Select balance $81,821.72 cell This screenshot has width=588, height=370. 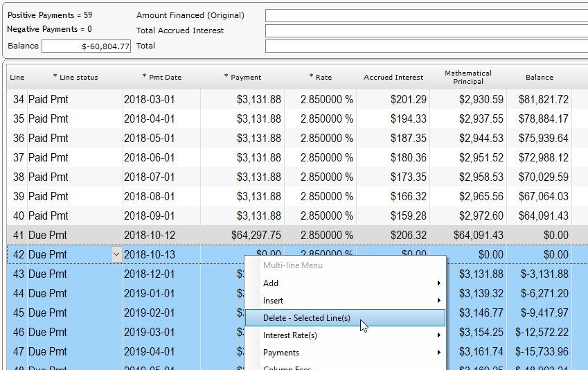[539, 100]
